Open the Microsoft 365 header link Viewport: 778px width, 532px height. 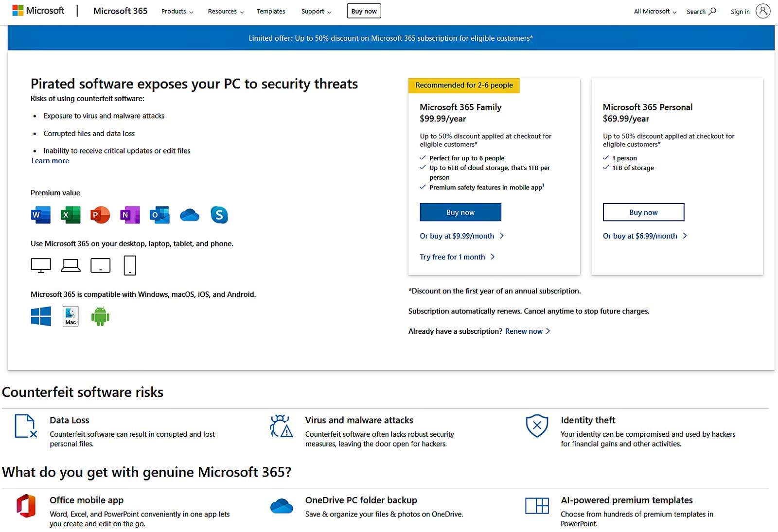pos(120,11)
